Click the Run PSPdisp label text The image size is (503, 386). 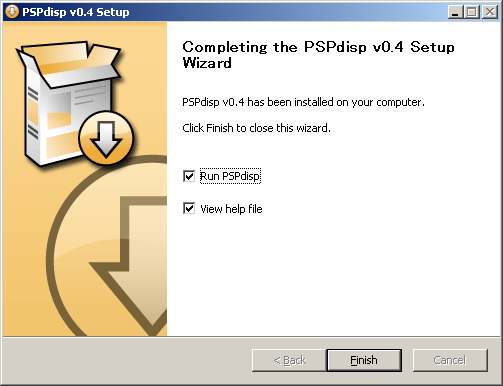230,176
